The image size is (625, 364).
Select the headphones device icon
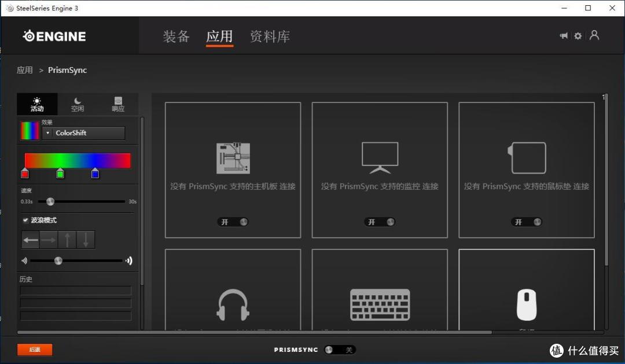233,305
